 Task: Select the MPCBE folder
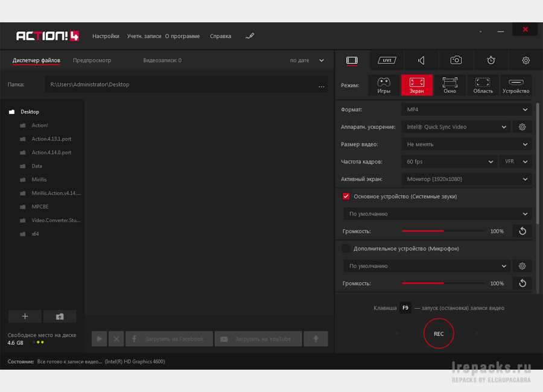[40, 206]
